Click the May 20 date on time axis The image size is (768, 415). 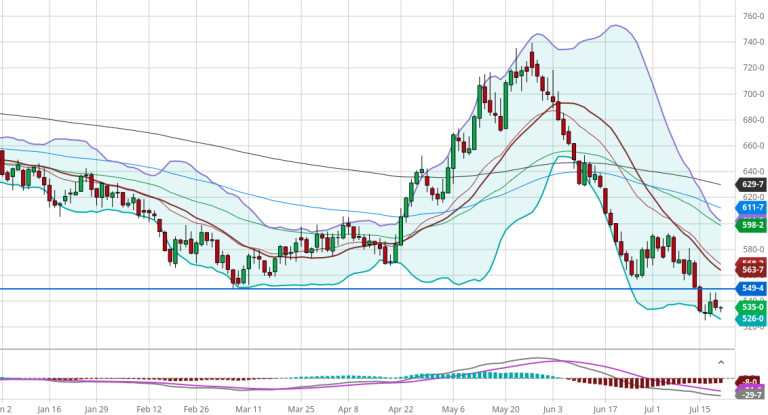(x=507, y=408)
